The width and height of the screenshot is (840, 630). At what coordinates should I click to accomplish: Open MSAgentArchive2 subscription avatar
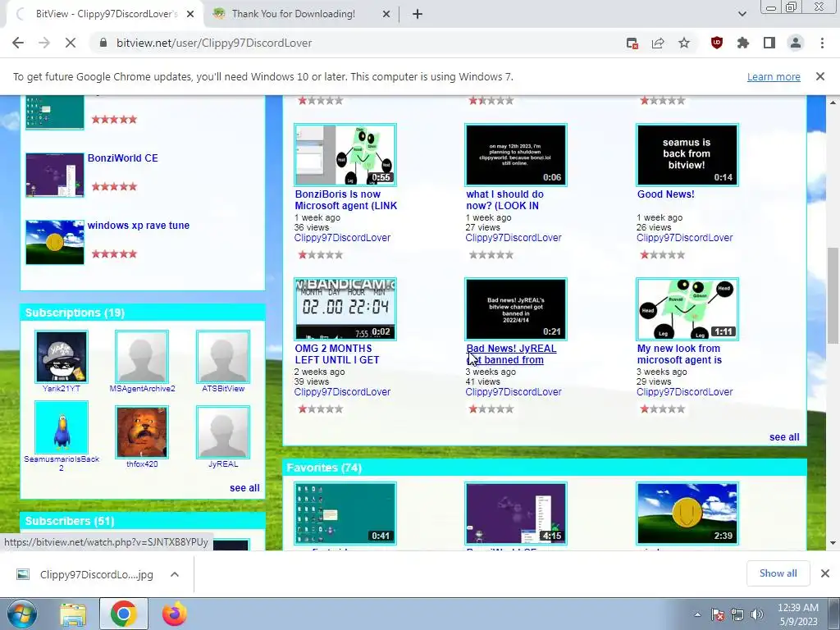click(142, 356)
